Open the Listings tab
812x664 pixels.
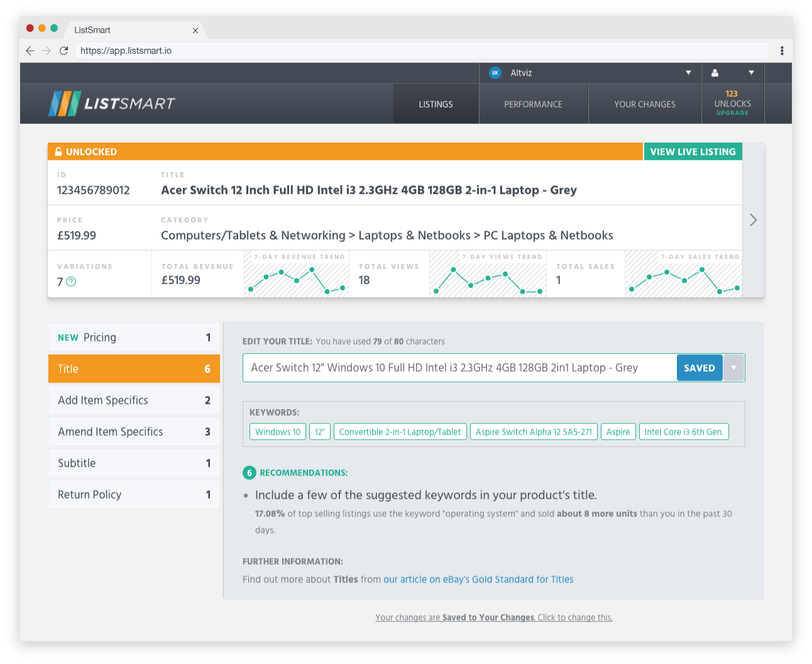point(436,104)
